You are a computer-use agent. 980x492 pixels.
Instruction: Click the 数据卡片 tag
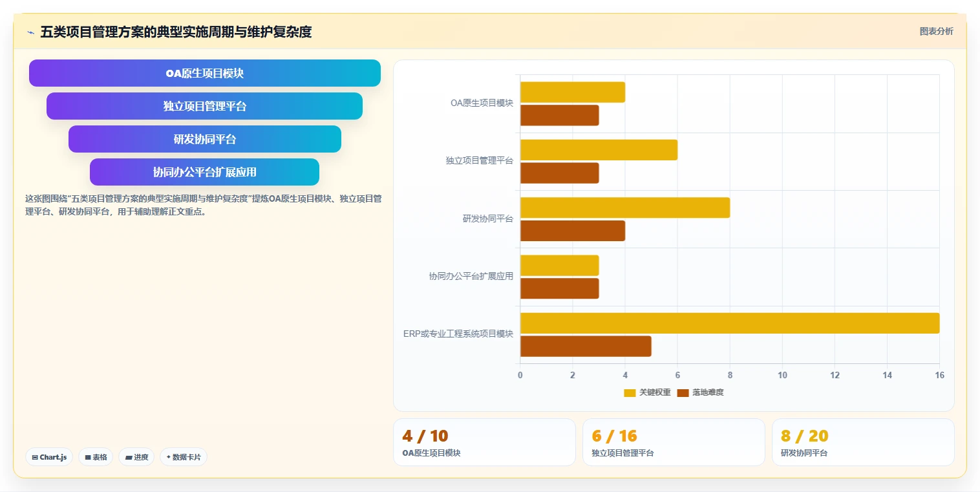(184, 457)
